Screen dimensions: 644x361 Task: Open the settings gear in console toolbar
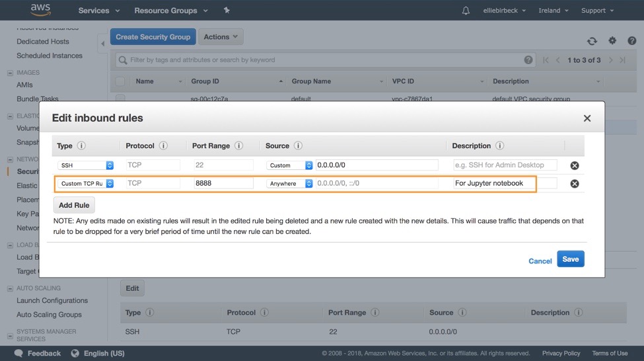pyautogui.click(x=612, y=40)
